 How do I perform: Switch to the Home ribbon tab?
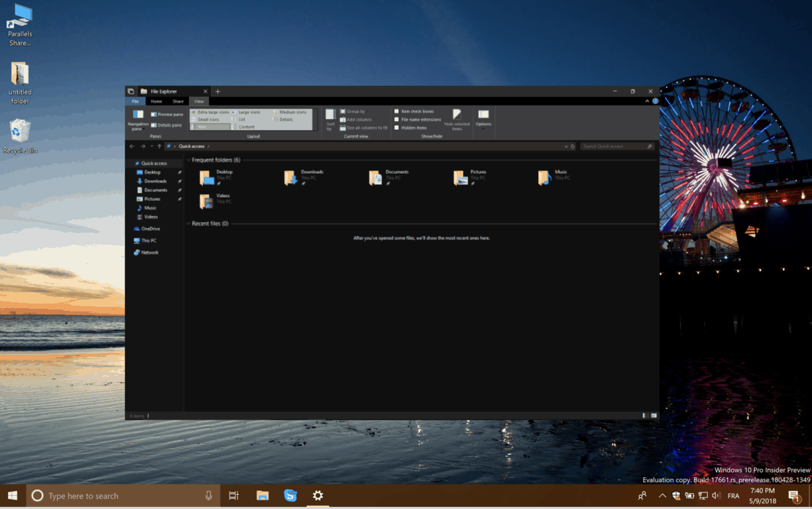[156, 101]
